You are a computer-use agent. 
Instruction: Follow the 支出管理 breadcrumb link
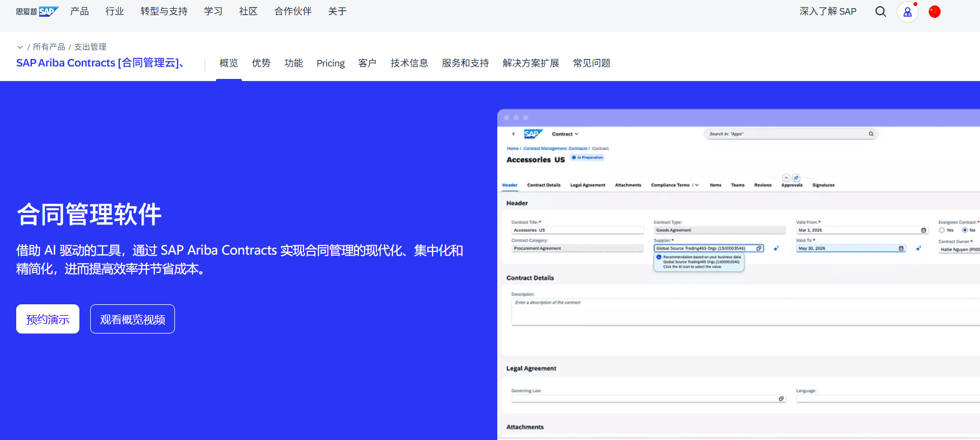pyautogui.click(x=90, y=47)
